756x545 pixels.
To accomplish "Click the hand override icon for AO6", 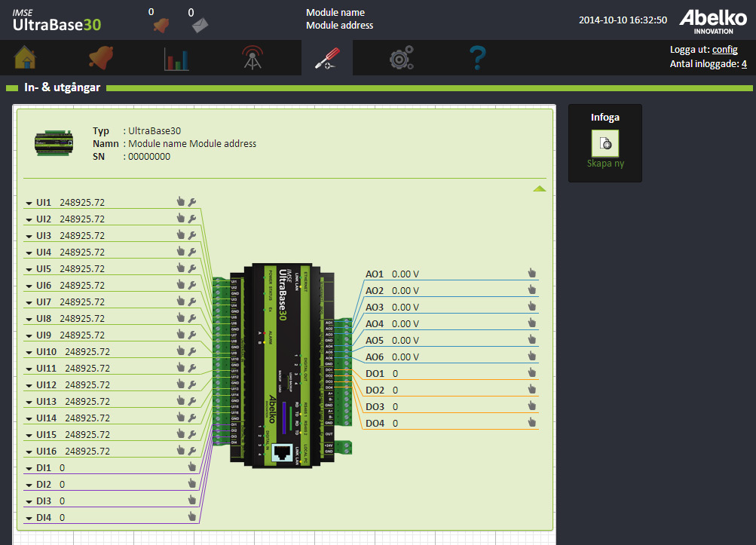I will pyautogui.click(x=532, y=356).
